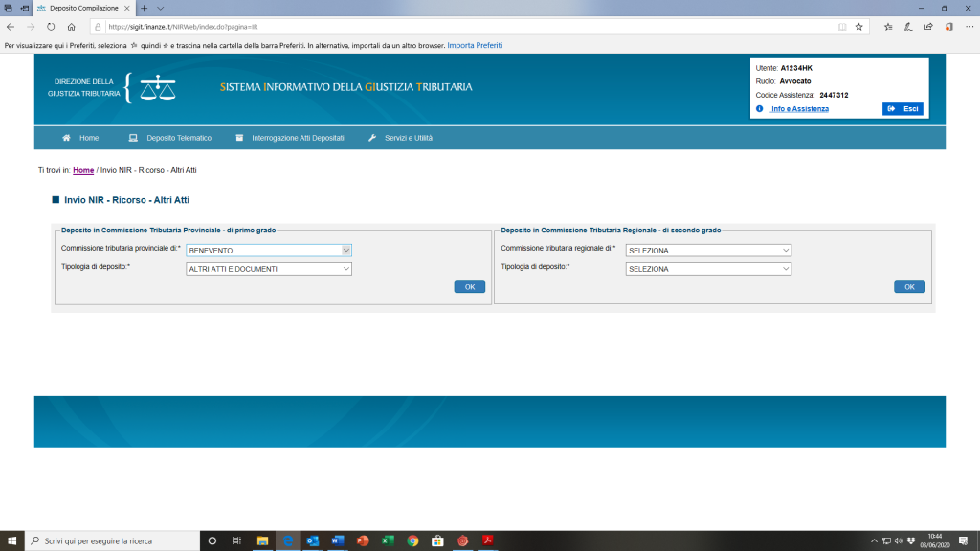980x551 pixels.
Task: Click the volume speaker tray icon
Action: [x=899, y=541]
